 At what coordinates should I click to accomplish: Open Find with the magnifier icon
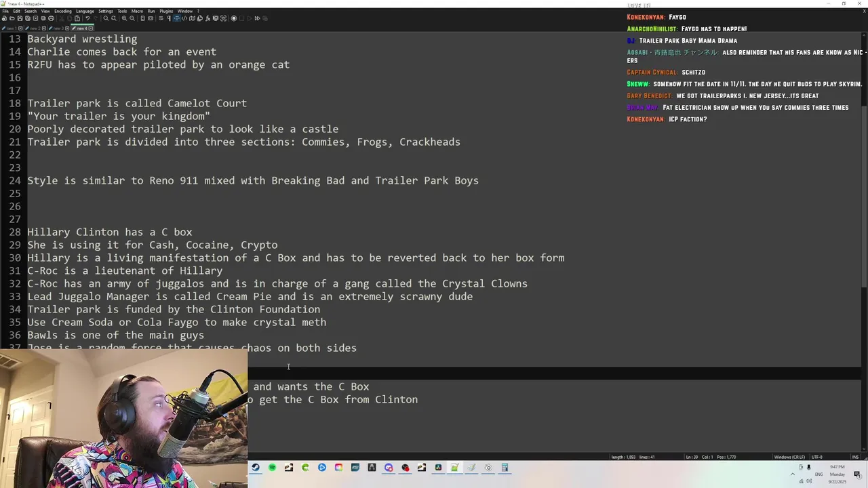(106, 18)
